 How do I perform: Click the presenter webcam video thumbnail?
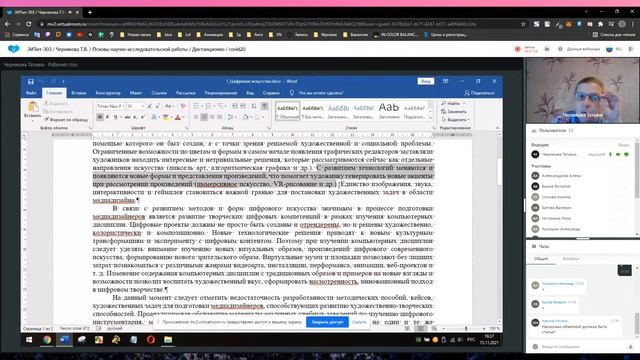pos(582,90)
